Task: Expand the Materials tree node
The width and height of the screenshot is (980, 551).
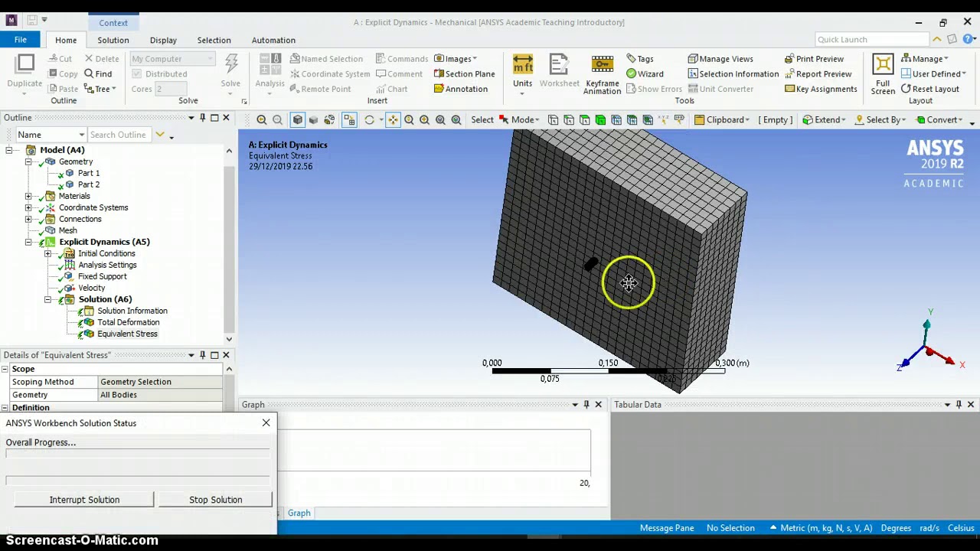Action: [28, 196]
